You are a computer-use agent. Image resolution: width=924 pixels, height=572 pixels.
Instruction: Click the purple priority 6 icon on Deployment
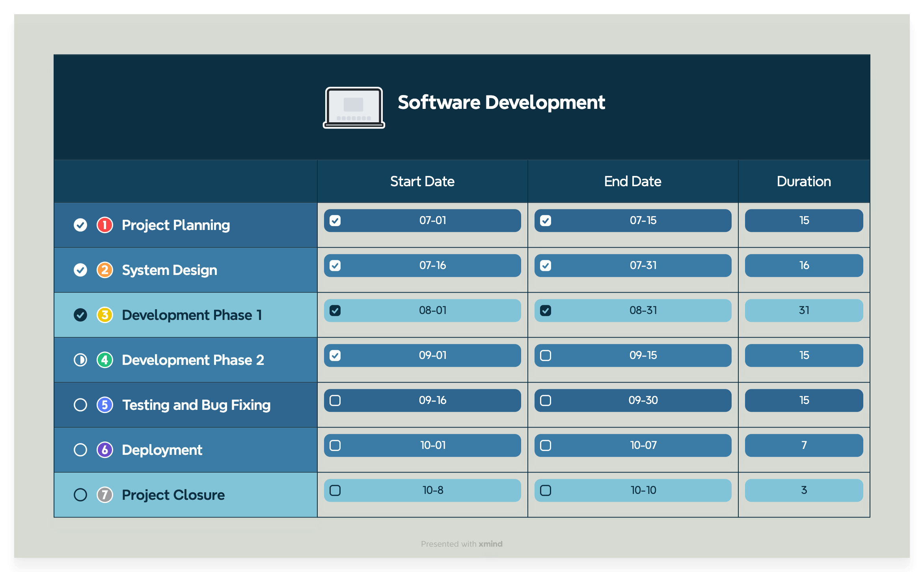click(104, 450)
